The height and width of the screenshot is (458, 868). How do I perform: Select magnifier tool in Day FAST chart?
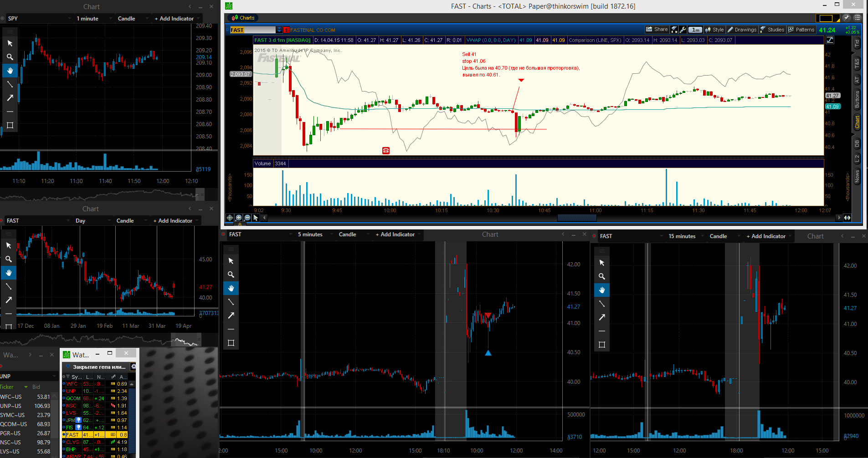tap(9, 259)
